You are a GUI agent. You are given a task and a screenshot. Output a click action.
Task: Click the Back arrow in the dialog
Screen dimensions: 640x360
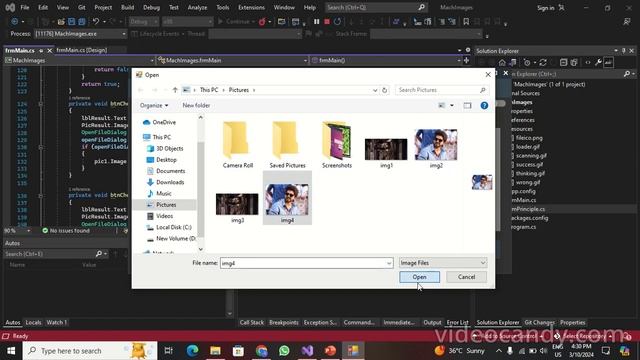point(141,90)
